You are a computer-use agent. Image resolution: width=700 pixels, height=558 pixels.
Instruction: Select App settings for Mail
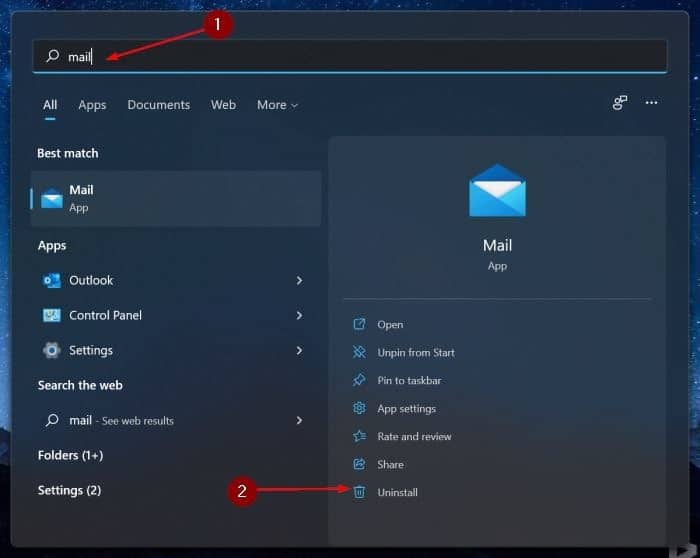tap(407, 408)
